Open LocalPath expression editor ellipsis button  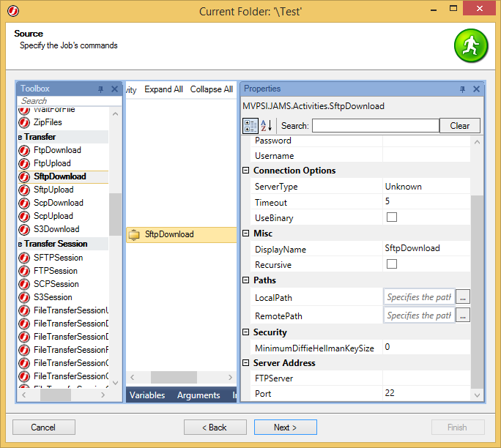pos(463,297)
